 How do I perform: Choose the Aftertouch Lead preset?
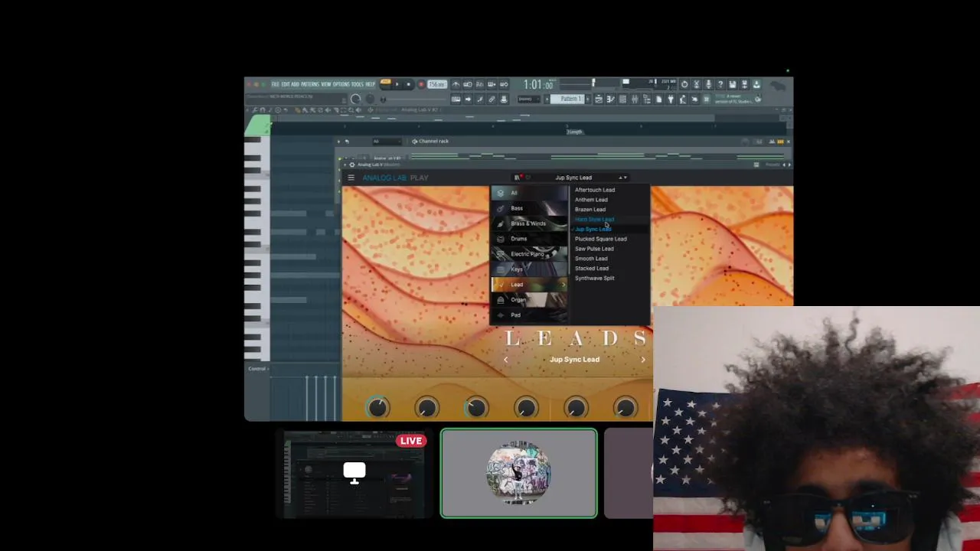(595, 190)
